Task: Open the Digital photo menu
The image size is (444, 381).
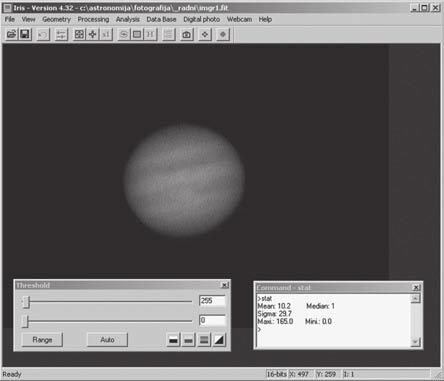Action: [201, 19]
